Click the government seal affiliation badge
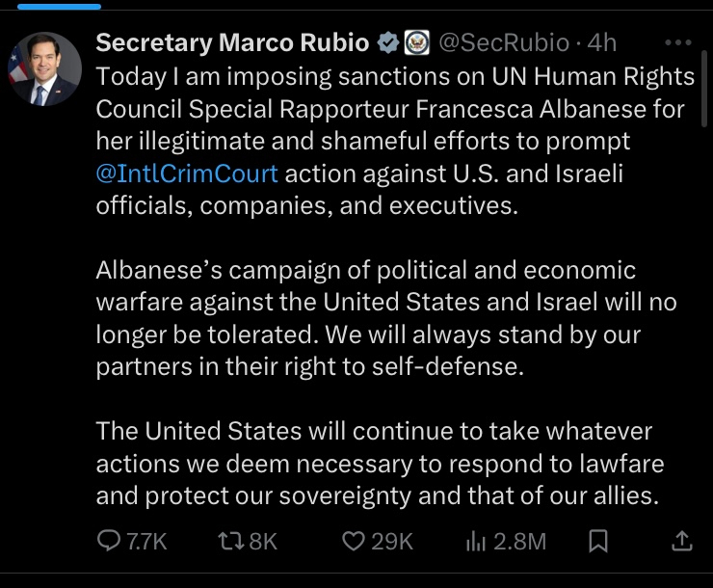713x588 pixels. click(416, 42)
